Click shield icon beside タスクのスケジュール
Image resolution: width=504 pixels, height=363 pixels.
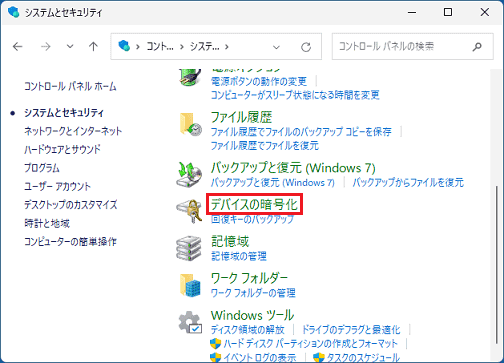coord(319,357)
